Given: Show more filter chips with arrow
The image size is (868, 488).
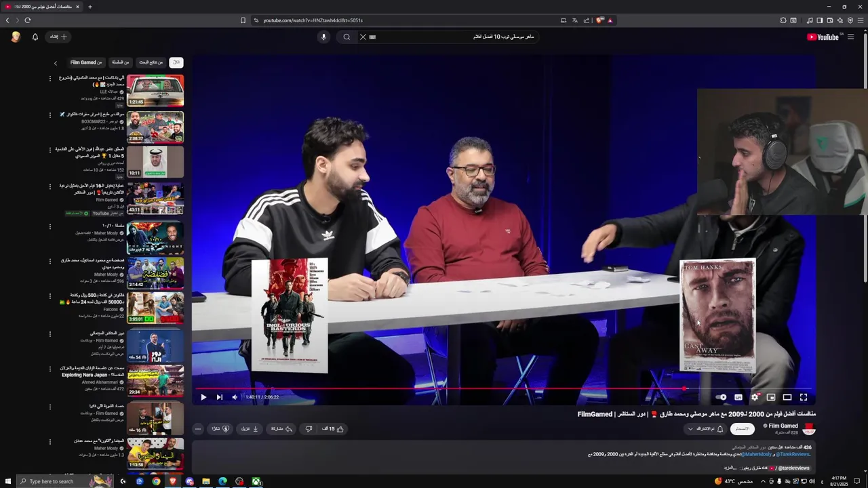Looking at the screenshot, I should click(56, 63).
